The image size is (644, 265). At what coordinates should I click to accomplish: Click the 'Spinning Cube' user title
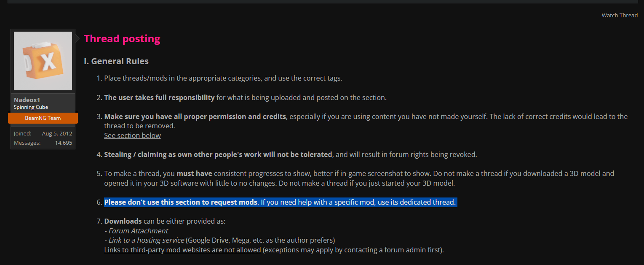[x=31, y=107]
